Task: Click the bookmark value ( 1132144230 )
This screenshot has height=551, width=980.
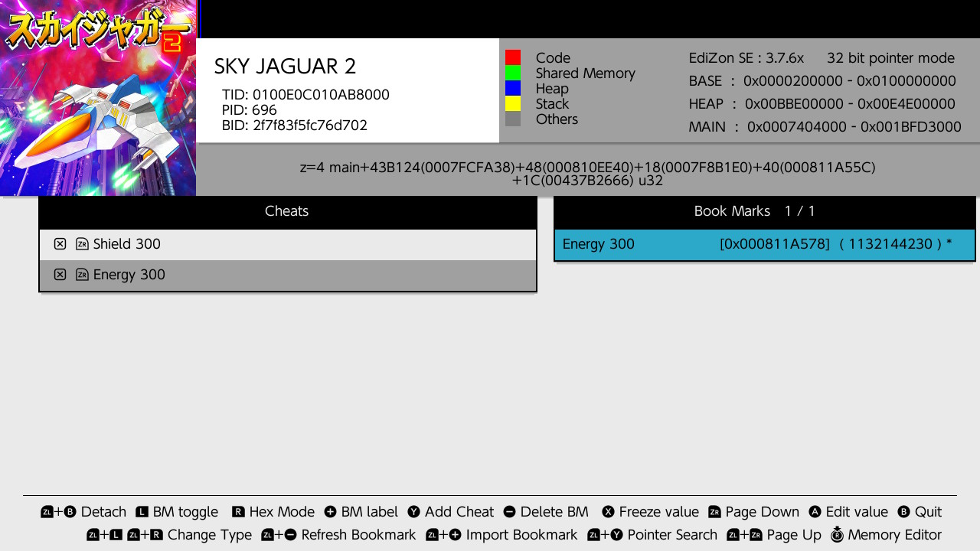Action: click(891, 244)
